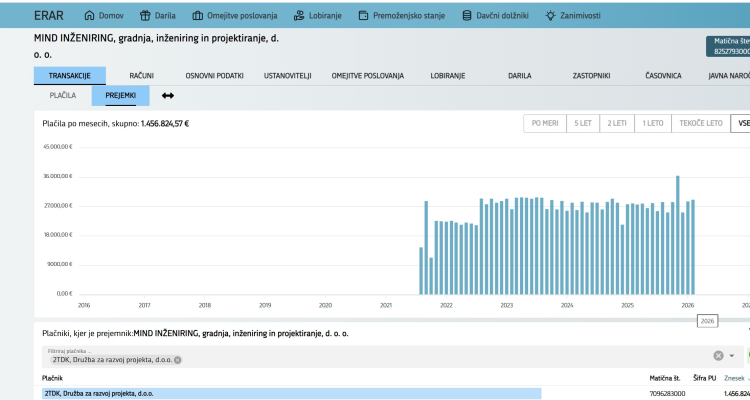Image resolution: width=750 pixels, height=400 pixels.
Task: Expand the payer filter dropdown arrow
Action: click(731, 356)
